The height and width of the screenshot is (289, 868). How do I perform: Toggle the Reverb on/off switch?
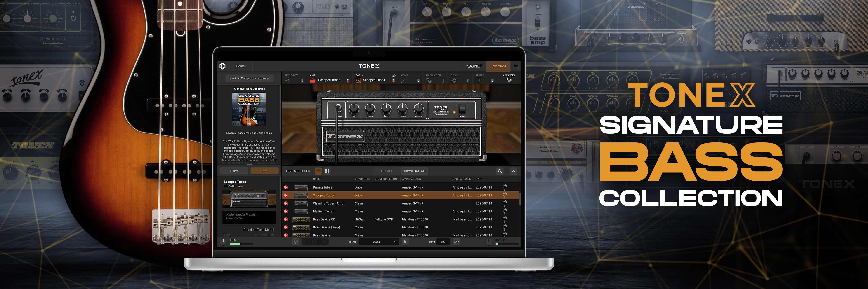click(x=492, y=80)
